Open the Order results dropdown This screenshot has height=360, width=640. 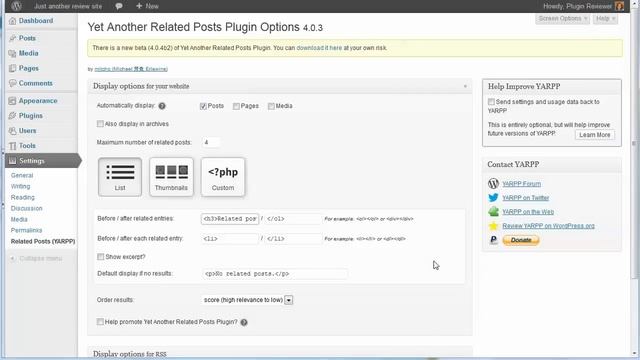click(247, 300)
